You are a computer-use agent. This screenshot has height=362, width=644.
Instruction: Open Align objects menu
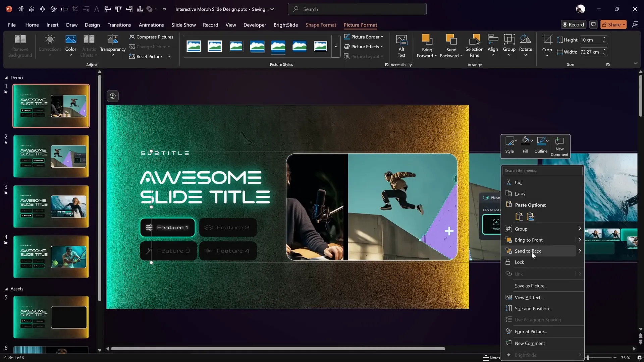pyautogui.click(x=493, y=46)
